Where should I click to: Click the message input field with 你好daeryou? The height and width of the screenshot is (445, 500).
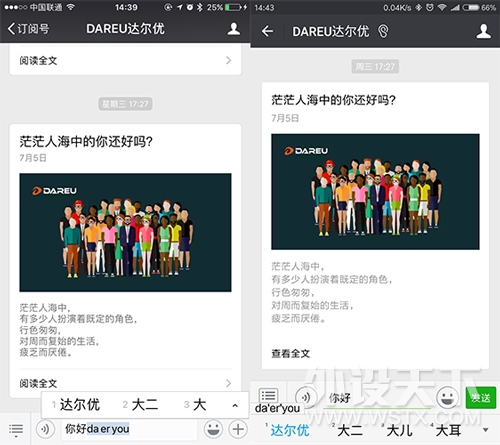click(x=129, y=429)
